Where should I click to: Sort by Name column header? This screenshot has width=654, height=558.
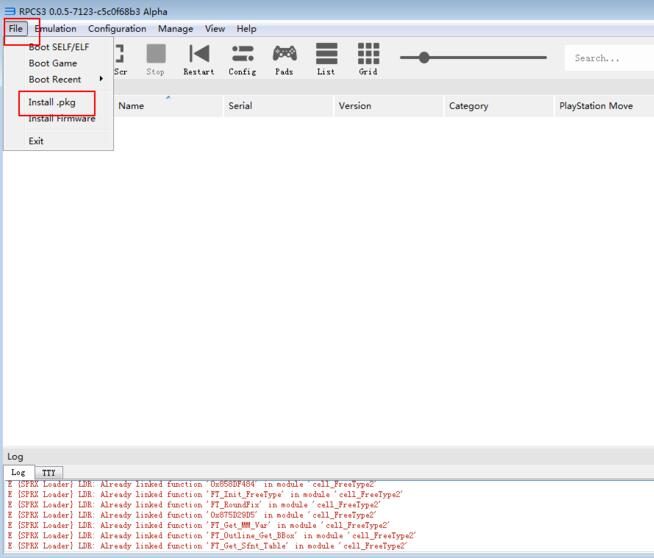tap(168, 106)
